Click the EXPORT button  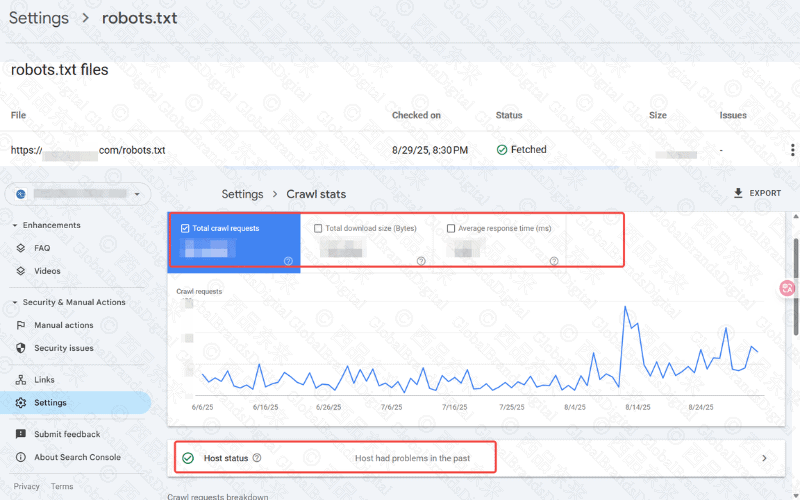click(756, 193)
